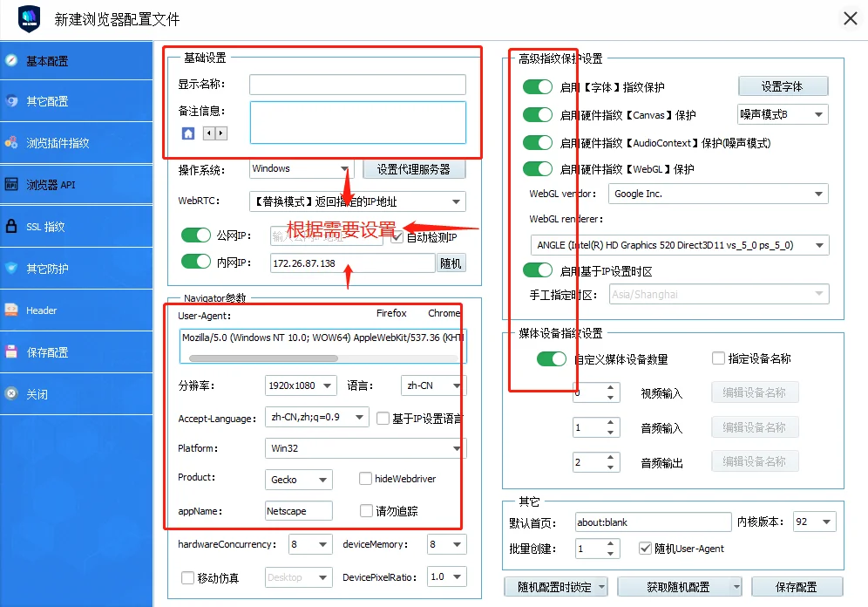Select the Firefox User-Agent option
The image size is (868, 607).
point(391,313)
